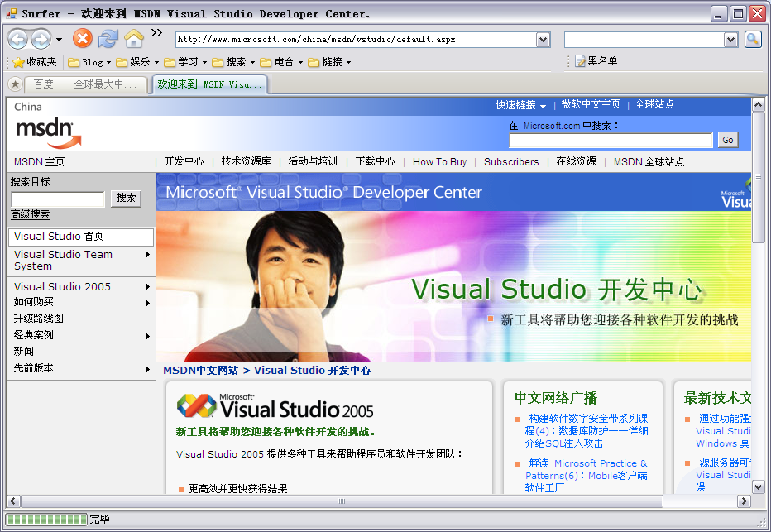
Task: Open the 微软中文主页 link
Action: (591, 104)
